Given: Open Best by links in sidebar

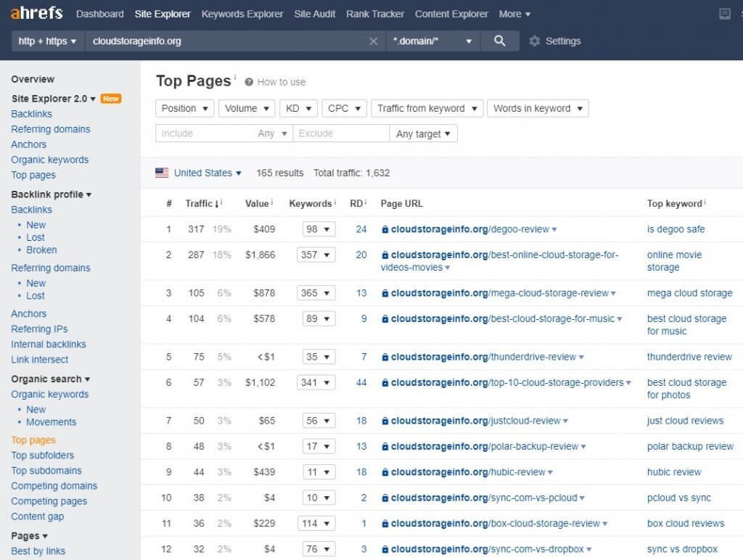Looking at the screenshot, I should click(38, 551).
